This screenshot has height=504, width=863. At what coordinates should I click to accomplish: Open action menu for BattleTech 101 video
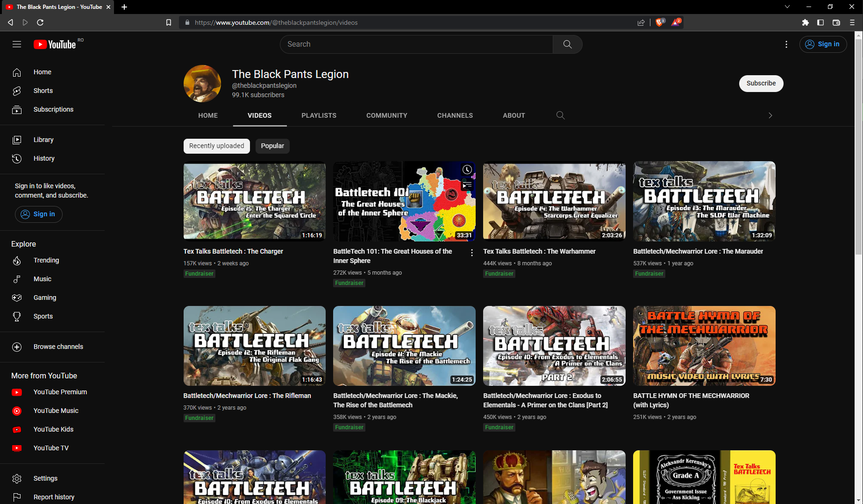point(472,253)
